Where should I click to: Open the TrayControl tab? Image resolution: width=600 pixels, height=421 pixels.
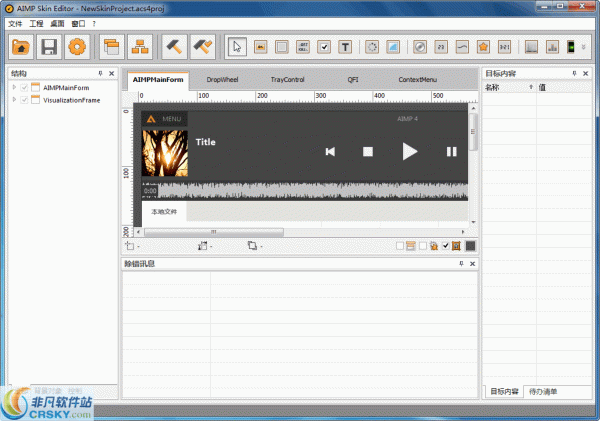(x=287, y=78)
